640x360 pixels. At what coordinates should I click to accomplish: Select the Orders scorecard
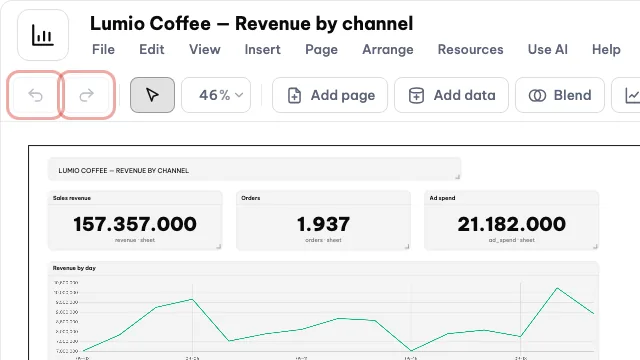coord(323,220)
